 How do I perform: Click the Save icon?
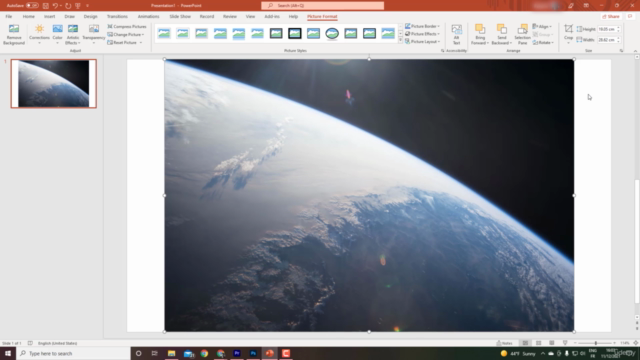tap(45, 6)
